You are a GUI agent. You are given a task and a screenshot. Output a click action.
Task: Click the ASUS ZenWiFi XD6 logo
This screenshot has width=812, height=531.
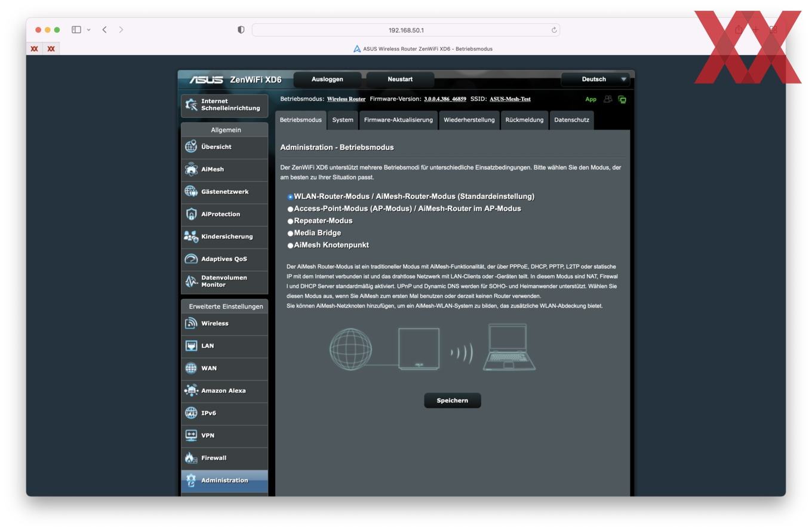click(x=236, y=80)
